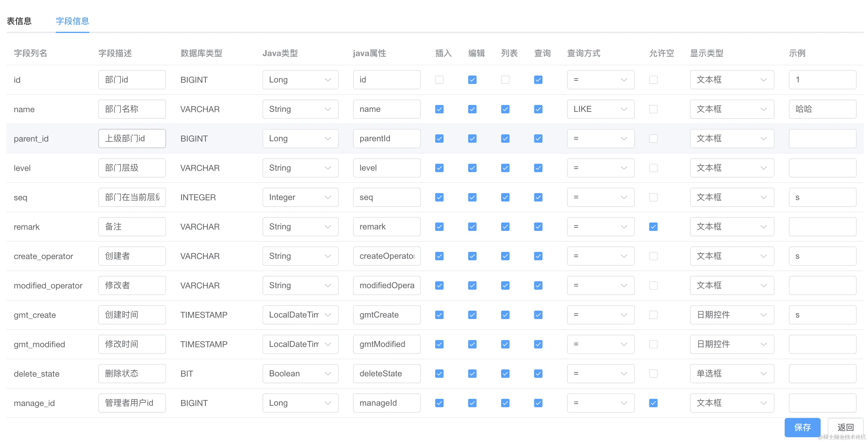868x442 pixels.
Task: Uncheck 查询 checkbox for delete_state row
Action: point(538,374)
